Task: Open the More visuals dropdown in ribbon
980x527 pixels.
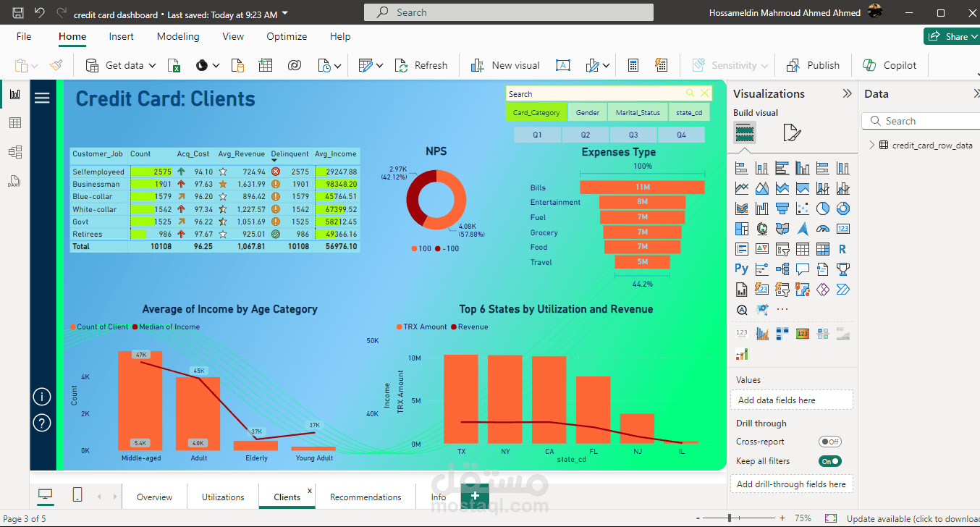Action: coord(606,66)
